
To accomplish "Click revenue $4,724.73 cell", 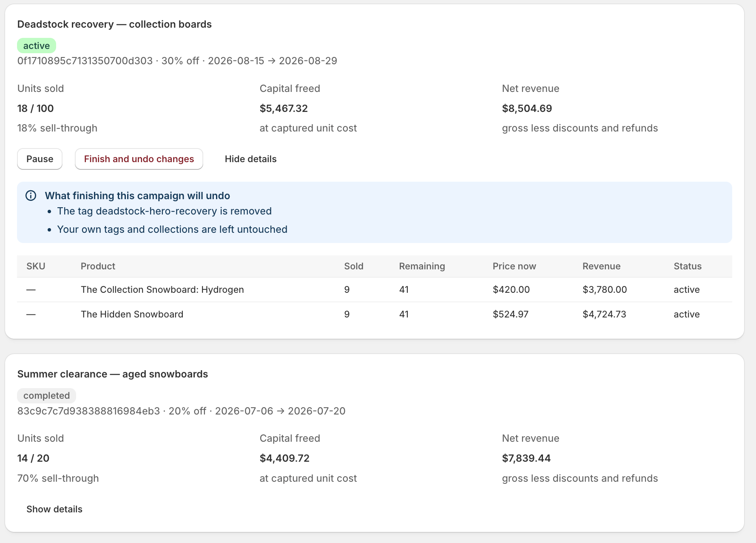I will [604, 314].
